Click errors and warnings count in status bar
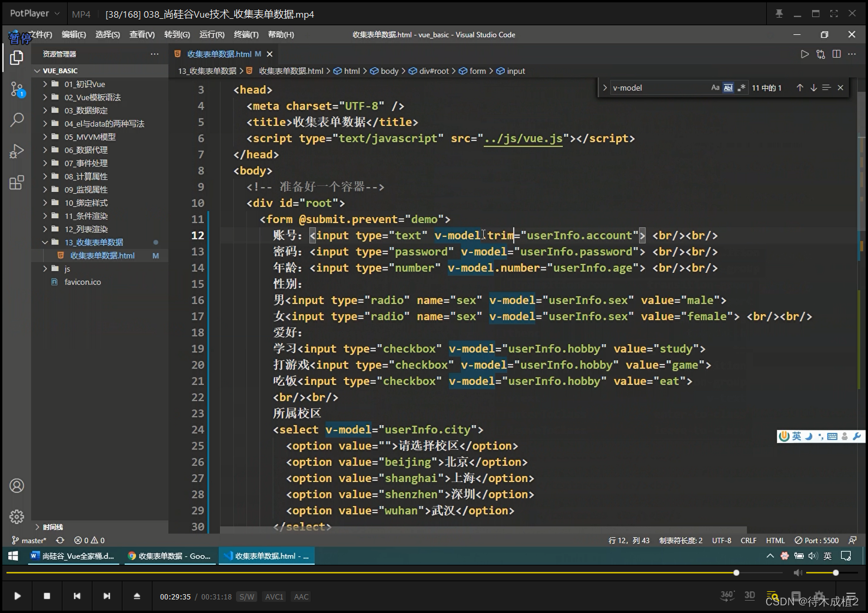The height and width of the screenshot is (613, 868). coord(89,540)
